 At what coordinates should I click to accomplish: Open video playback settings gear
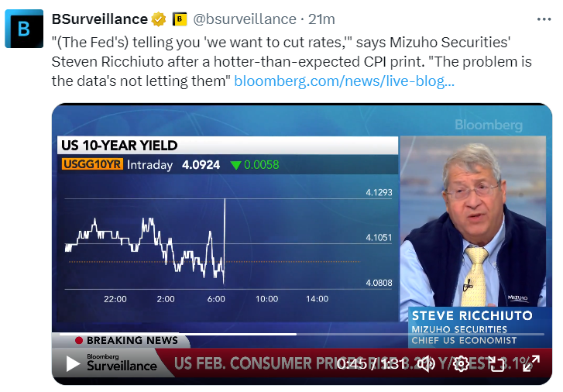(x=461, y=363)
